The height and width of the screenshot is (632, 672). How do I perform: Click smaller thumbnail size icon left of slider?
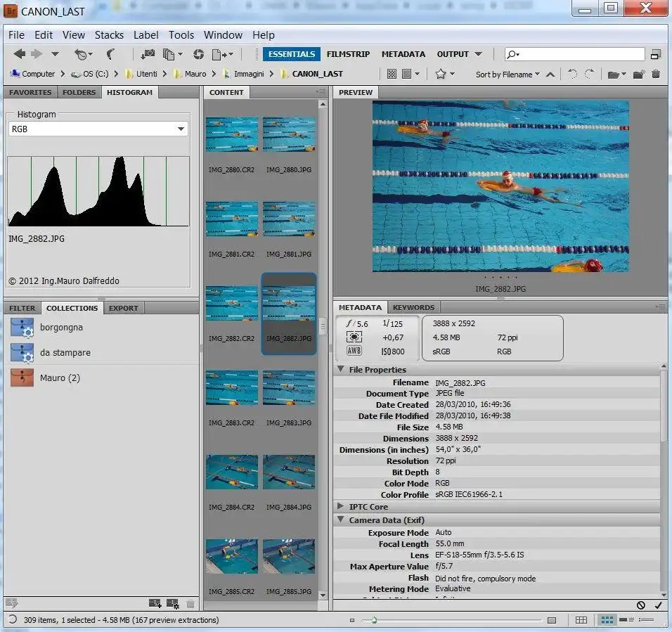coord(352,620)
